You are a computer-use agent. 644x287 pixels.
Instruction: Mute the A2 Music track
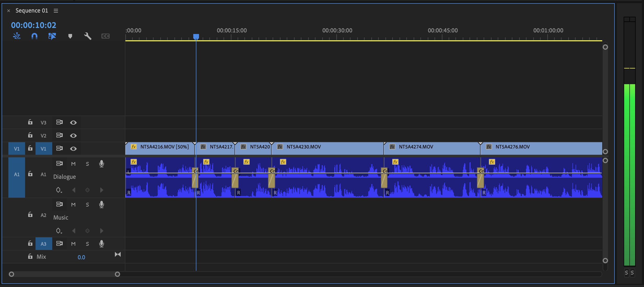click(x=73, y=205)
